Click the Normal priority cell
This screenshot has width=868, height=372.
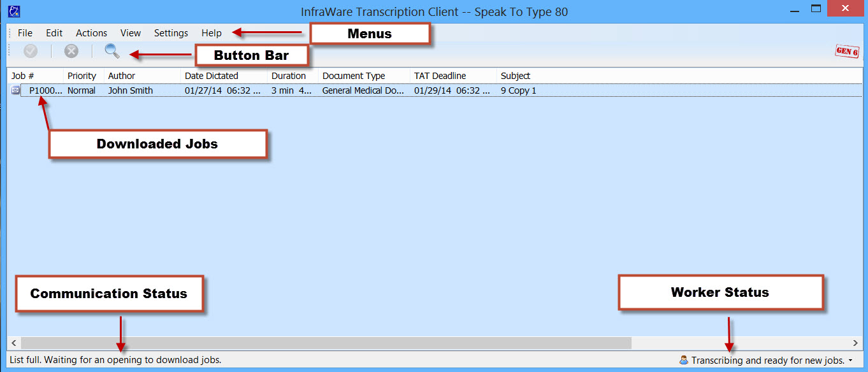[82, 90]
